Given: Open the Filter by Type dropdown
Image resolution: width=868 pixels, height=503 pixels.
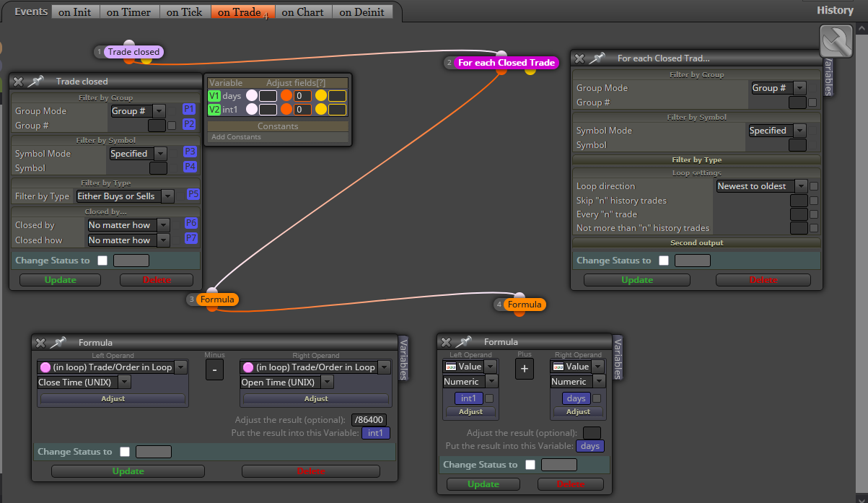Looking at the screenshot, I should (125, 196).
